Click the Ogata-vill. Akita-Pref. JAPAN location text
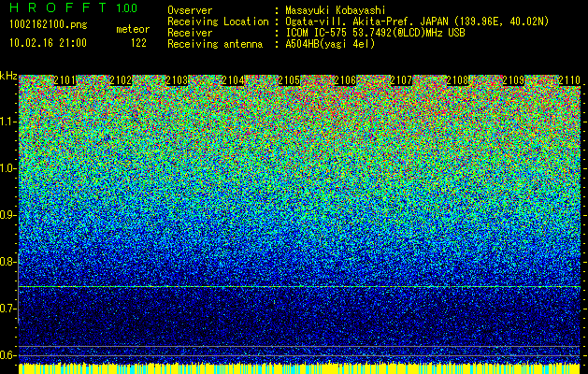The height and width of the screenshot is (374, 588). [417, 22]
